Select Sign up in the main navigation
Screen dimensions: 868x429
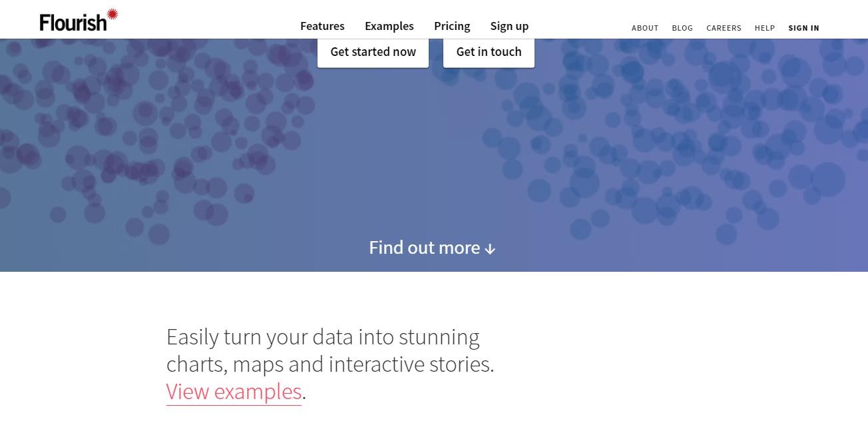509,26
